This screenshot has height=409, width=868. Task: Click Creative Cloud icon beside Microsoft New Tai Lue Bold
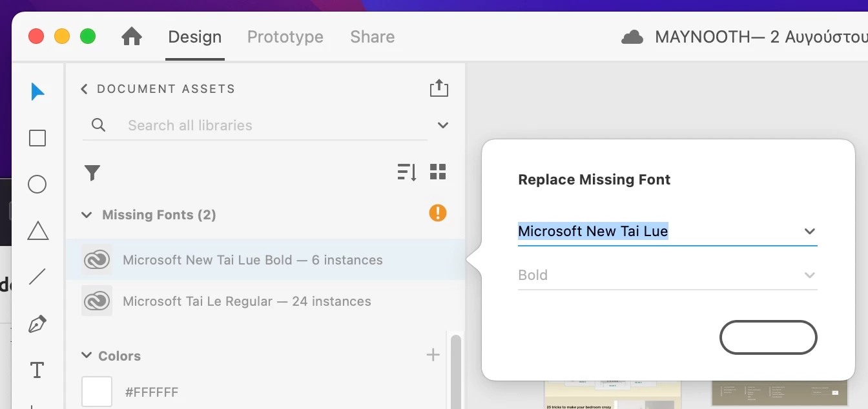(x=97, y=259)
